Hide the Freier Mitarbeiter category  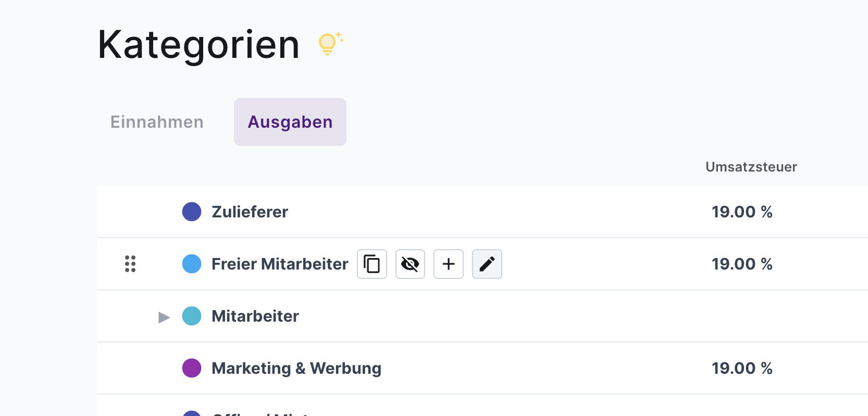click(410, 264)
